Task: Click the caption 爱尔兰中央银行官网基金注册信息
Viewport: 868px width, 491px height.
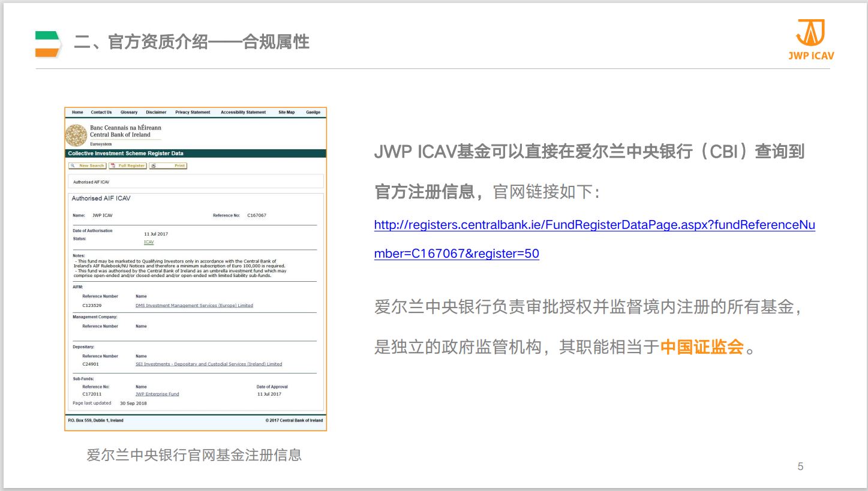Action: coord(194,455)
